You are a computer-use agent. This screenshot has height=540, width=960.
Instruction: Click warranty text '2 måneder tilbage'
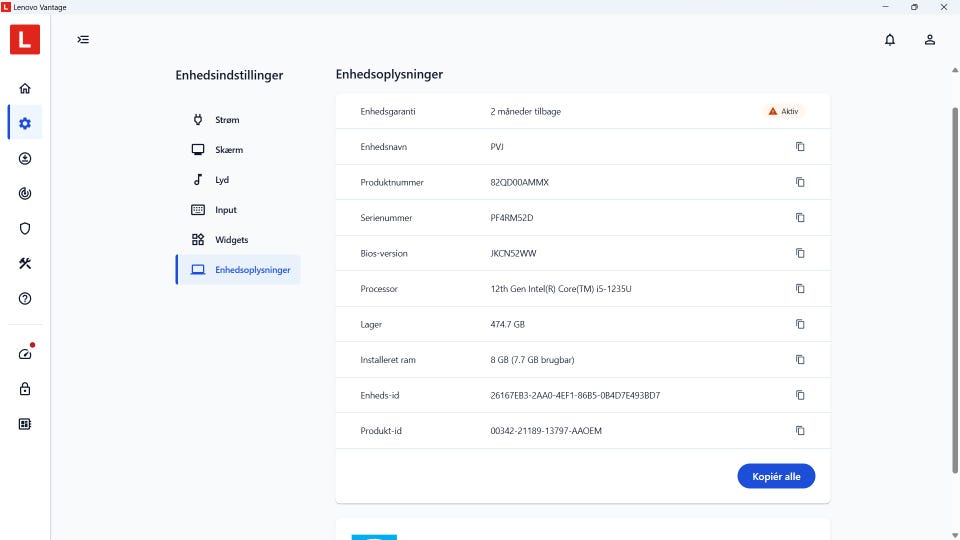[x=525, y=111]
